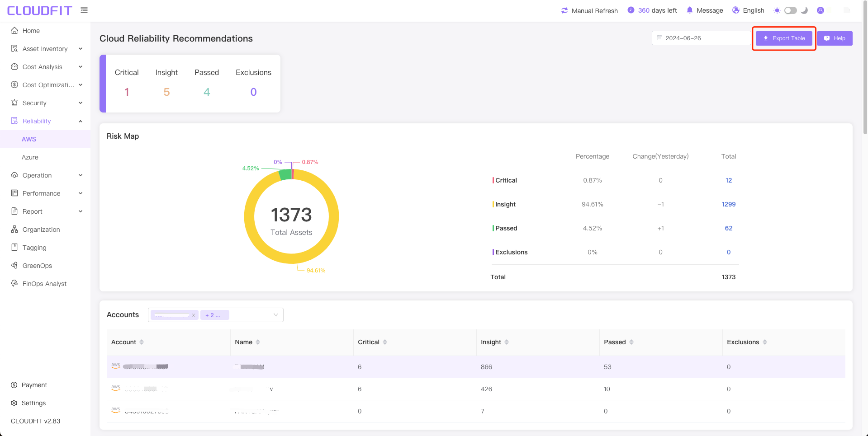Open the Message bell icon

[690, 10]
